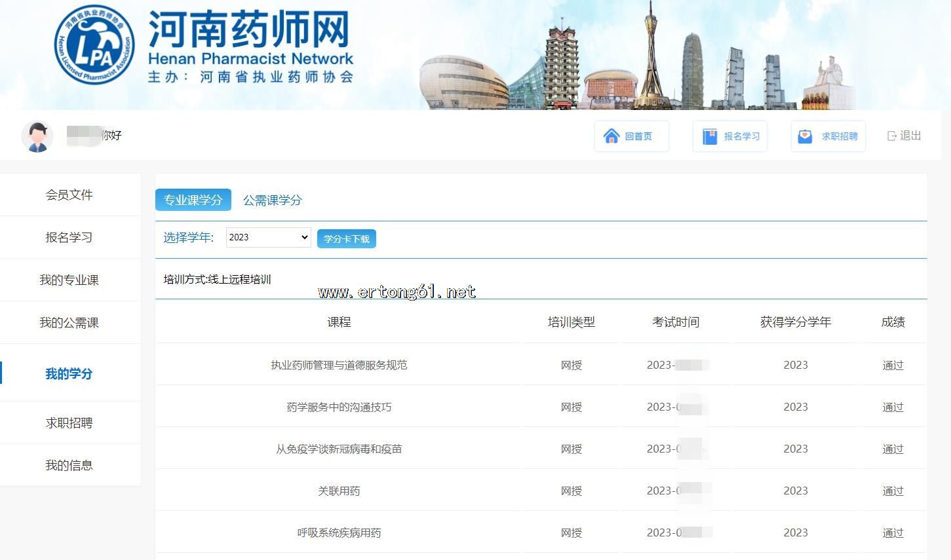Click the book icon for 报名学习
Screen dimensions: 951x560
(x=710, y=136)
